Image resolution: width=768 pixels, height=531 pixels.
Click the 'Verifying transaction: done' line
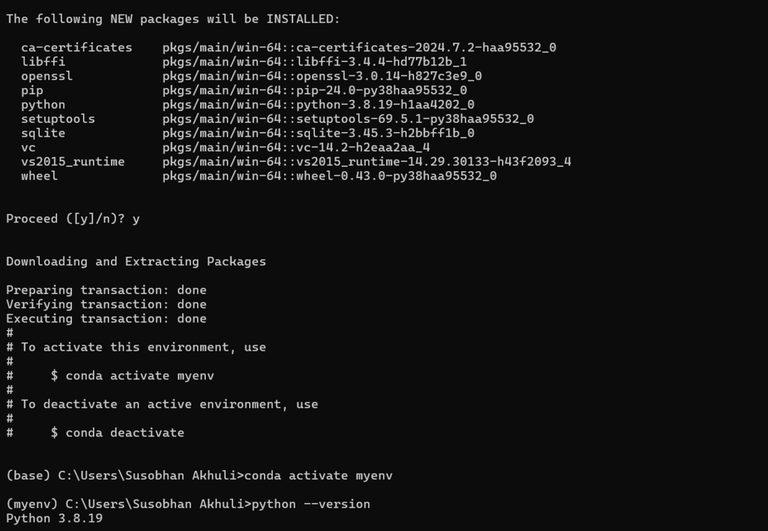(106, 304)
